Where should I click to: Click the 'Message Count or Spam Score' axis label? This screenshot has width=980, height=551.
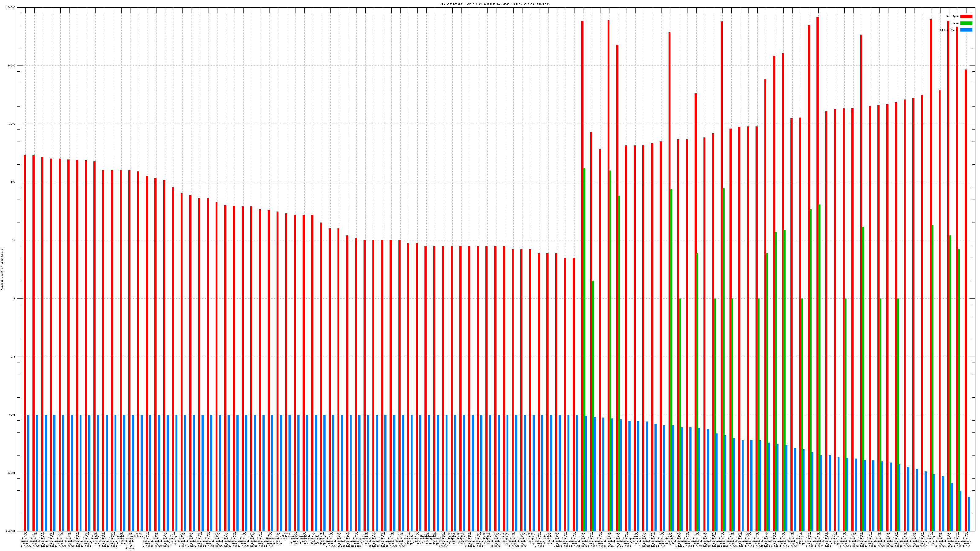pos(2,270)
